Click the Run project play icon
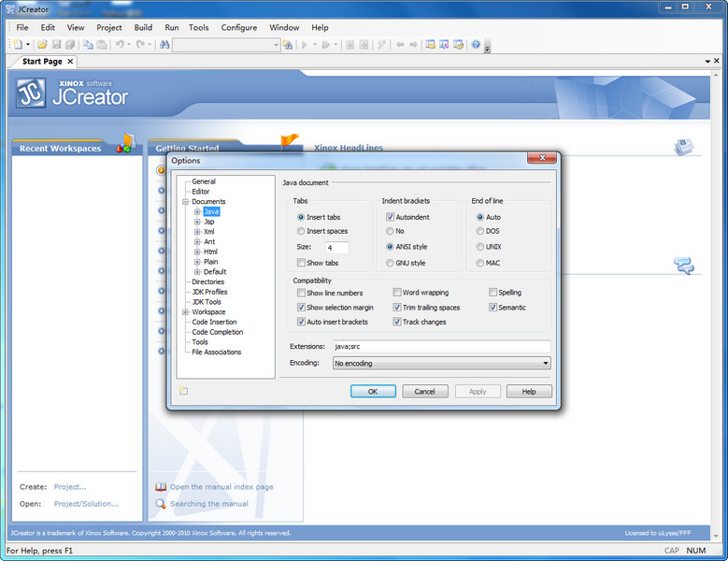The height and width of the screenshot is (561, 728). tap(305, 45)
